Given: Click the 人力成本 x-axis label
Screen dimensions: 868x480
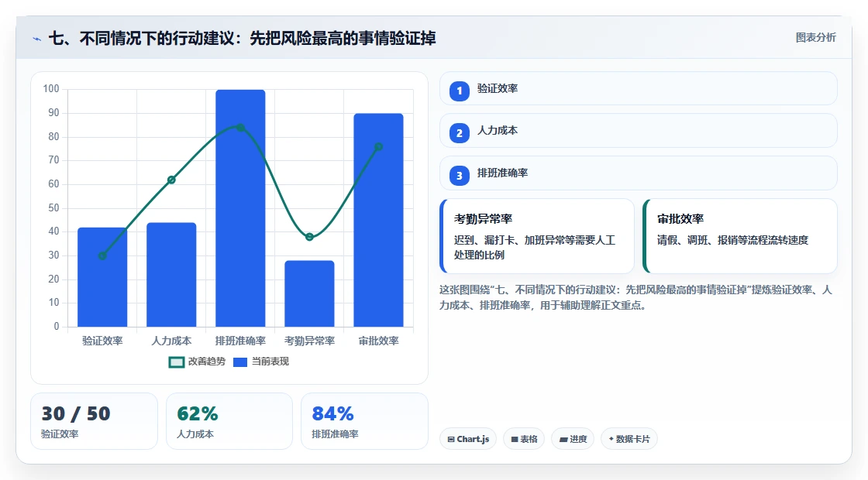Looking at the screenshot, I should [171, 341].
